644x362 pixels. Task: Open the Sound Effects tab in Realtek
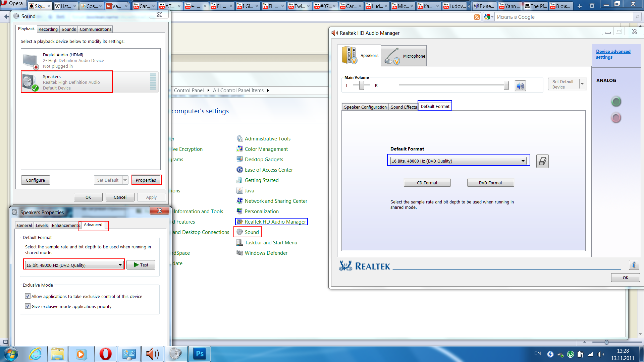404,107
